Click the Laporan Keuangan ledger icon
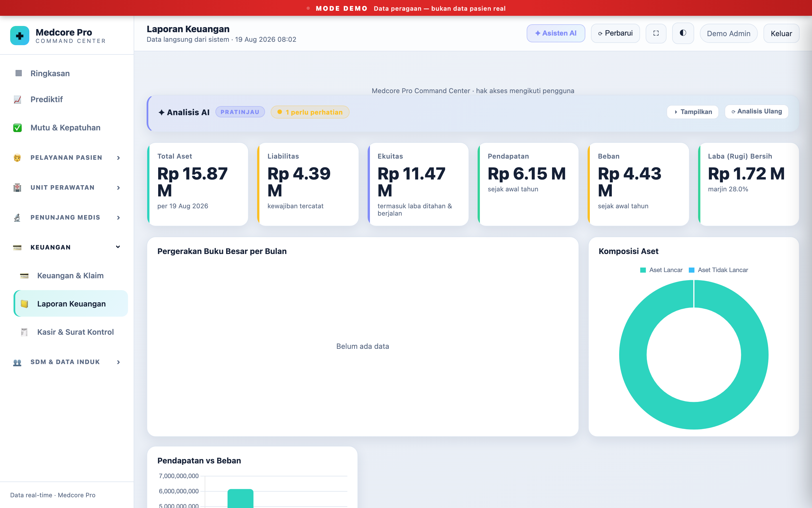812x508 pixels. click(x=24, y=304)
